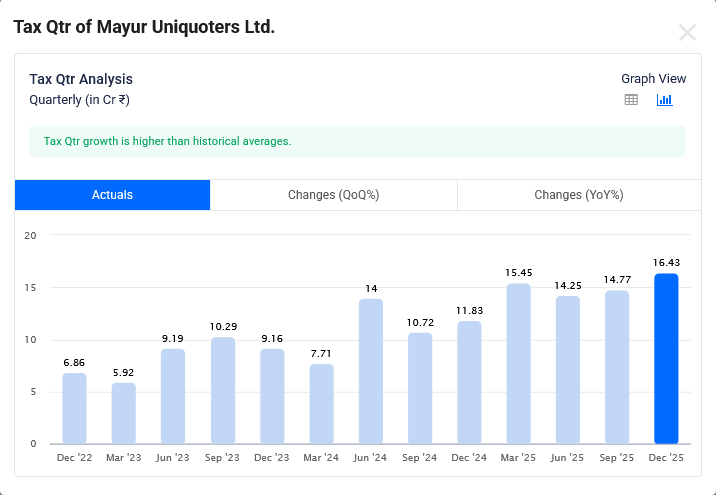Click the Dec '23 bar
This screenshot has height=495, width=716.
[x=272, y=396]
